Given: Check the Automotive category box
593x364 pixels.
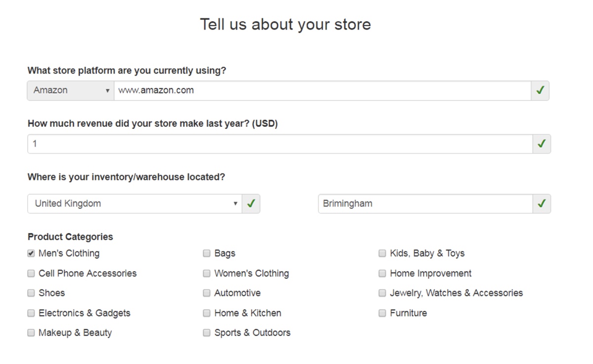Looking at the screenshot, I should click(x=207, y=293).
